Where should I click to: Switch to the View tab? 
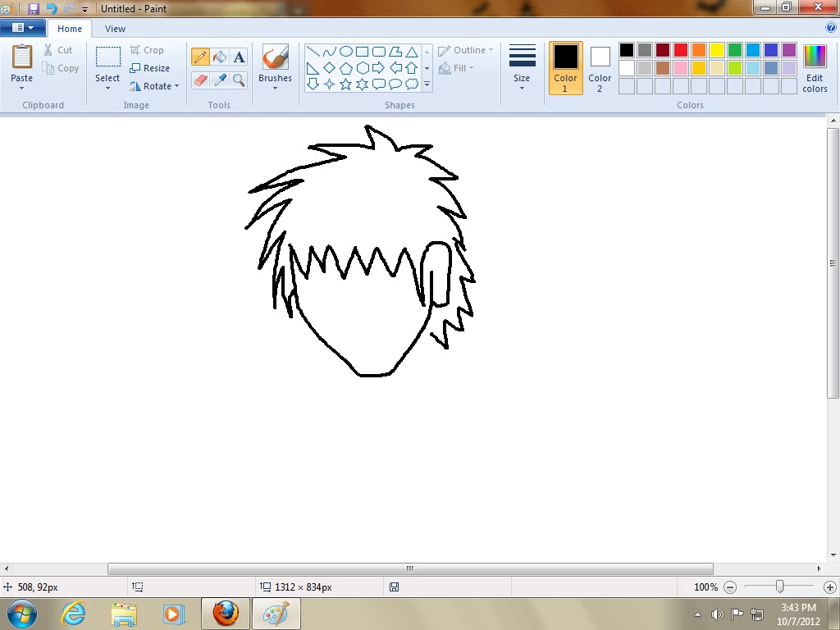pyautogui.click(x=115, y=28)
